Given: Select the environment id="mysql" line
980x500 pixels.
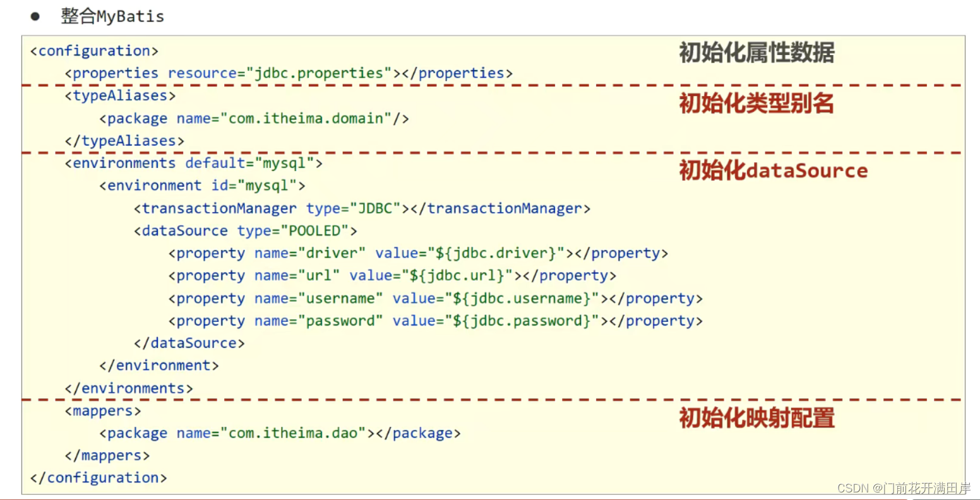Looking at the screenshot, I should coord(202,186).
